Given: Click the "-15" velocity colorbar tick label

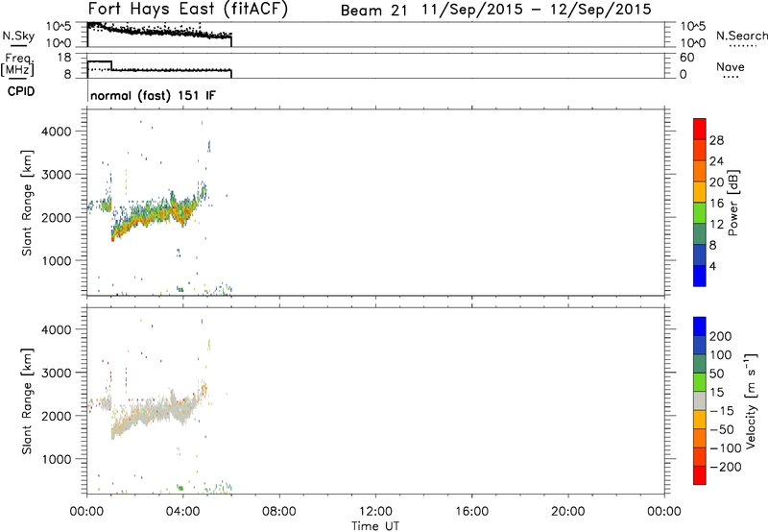Looking at the screenshot, I should coord(722,411).
